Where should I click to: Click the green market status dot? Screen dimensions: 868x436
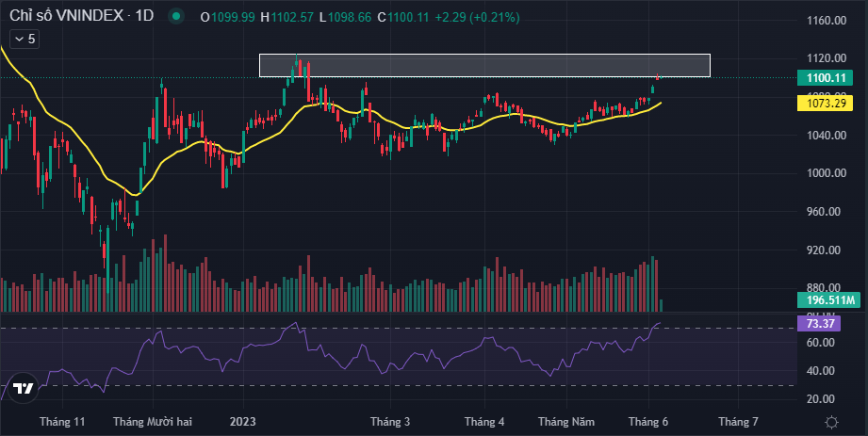tap(174, 16)
